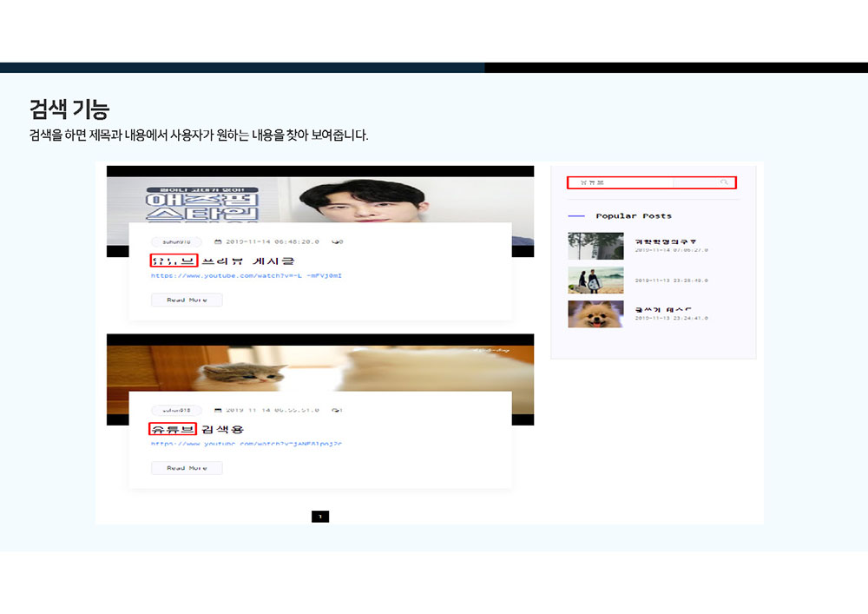Open the tree photo popular post thumbnail

click(595, 247)
